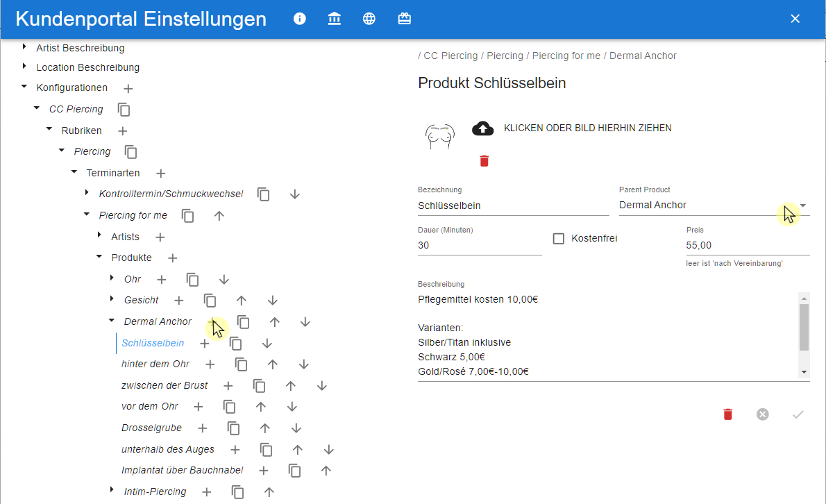Screen dimensions: 826x504
Task: Click the gift card icon in header
Action: click(404, 19)
